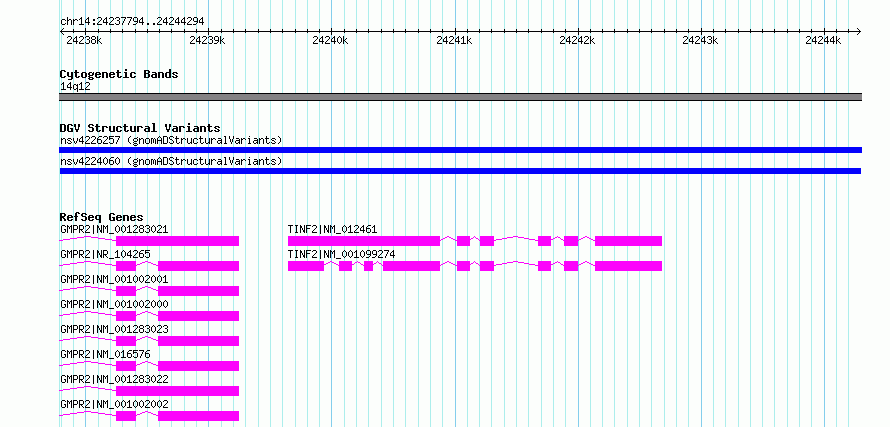This screenshot has height=427, width=890.
Task: Click the RefSeq Genes track heading
Action: [102, 217]
